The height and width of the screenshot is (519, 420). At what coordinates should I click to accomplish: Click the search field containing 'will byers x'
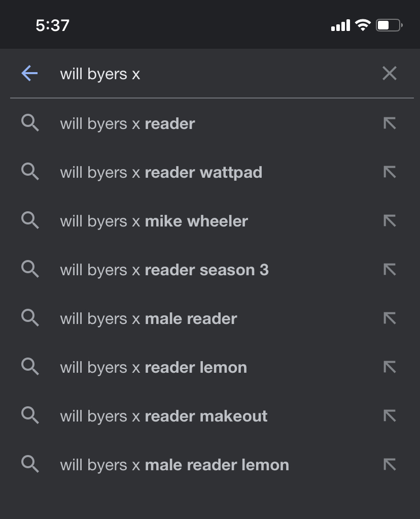click(203, 74)
